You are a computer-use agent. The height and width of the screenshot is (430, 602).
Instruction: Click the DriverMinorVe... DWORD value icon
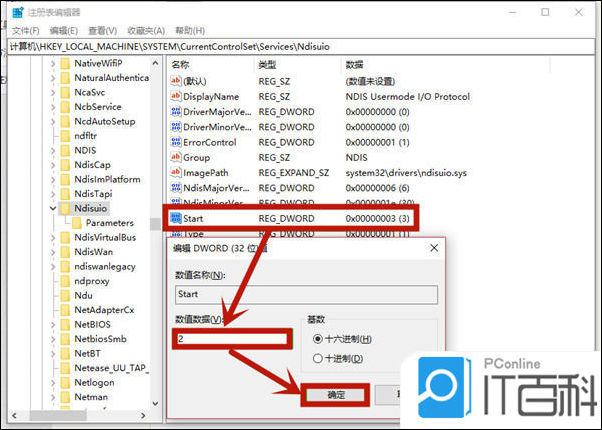[x=176, y=127]
